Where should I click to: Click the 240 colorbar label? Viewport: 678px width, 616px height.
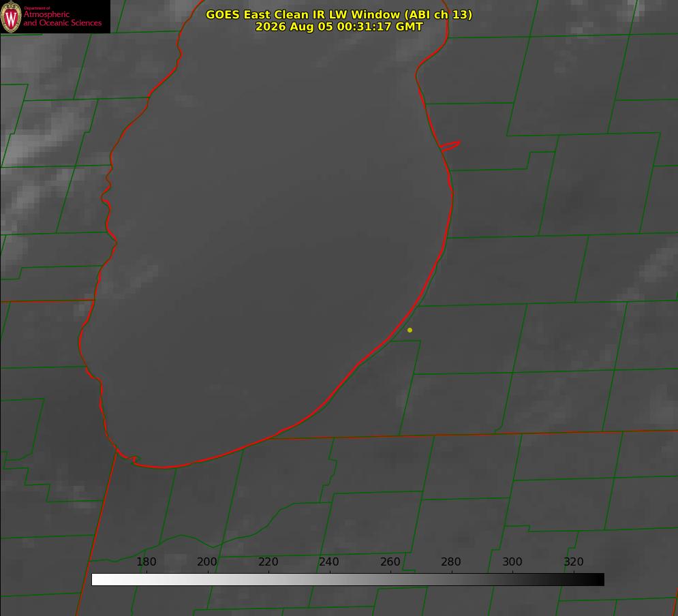click(x=329, y=561)
